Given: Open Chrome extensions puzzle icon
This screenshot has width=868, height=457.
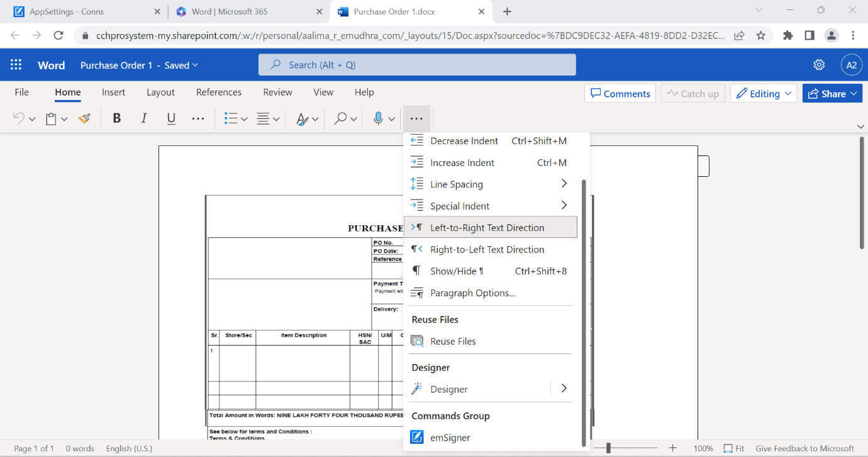Looking at the screenshot, I should click(x=788, y=36).
